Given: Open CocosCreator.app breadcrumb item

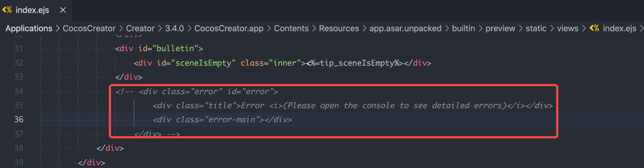Looking at the screenshot, I should pos(229,28).
